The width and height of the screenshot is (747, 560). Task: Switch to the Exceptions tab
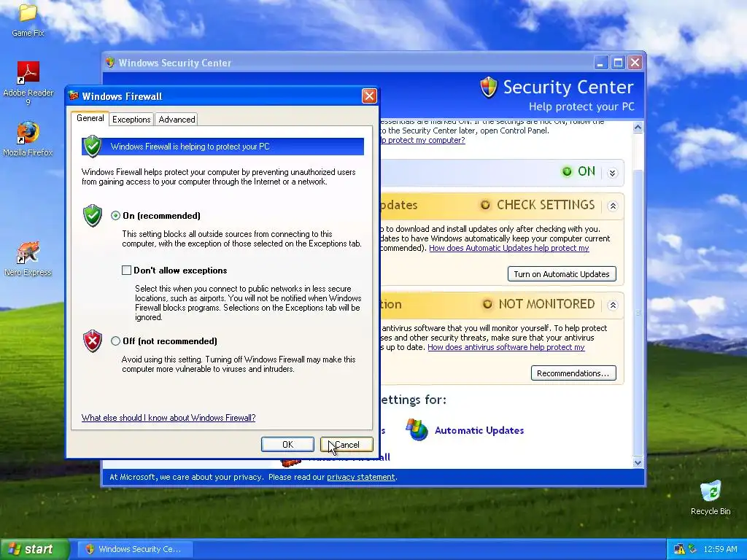(x=131, y=120)
